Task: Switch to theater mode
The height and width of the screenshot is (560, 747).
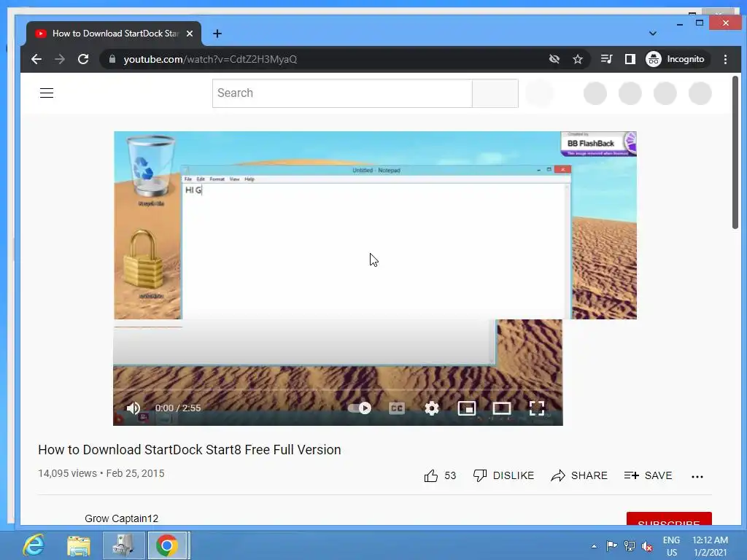Action: coord(502,408)
